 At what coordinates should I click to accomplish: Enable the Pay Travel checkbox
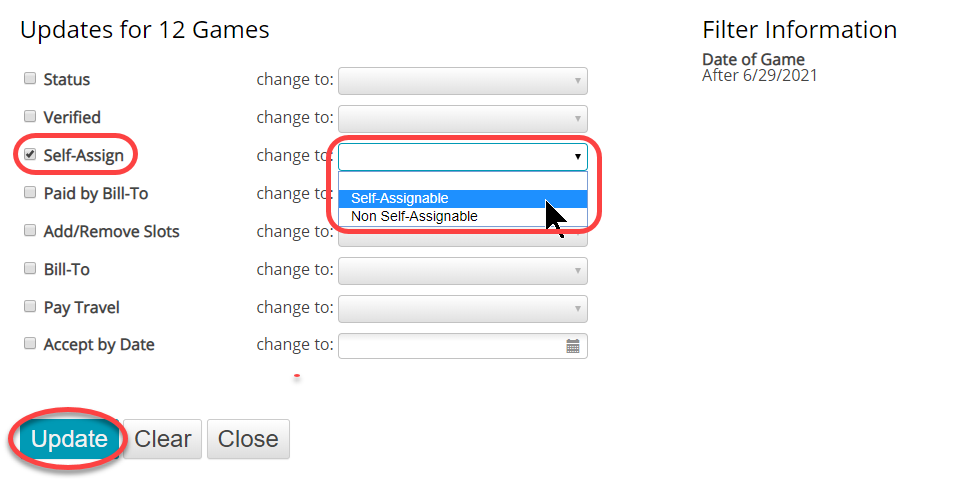point(30,306)
